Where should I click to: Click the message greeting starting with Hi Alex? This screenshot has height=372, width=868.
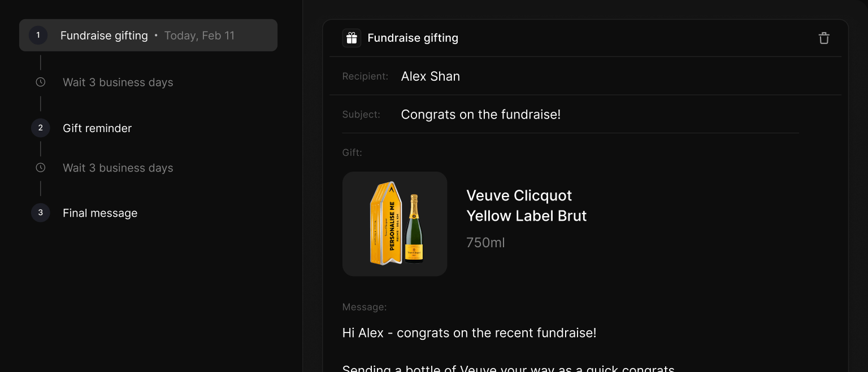pos(469,332)
